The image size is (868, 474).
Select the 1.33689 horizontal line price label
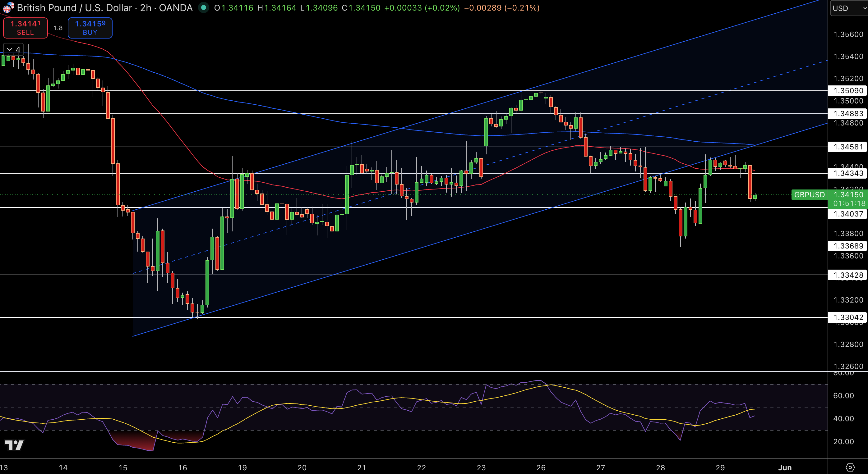click(x=848, y=246)
